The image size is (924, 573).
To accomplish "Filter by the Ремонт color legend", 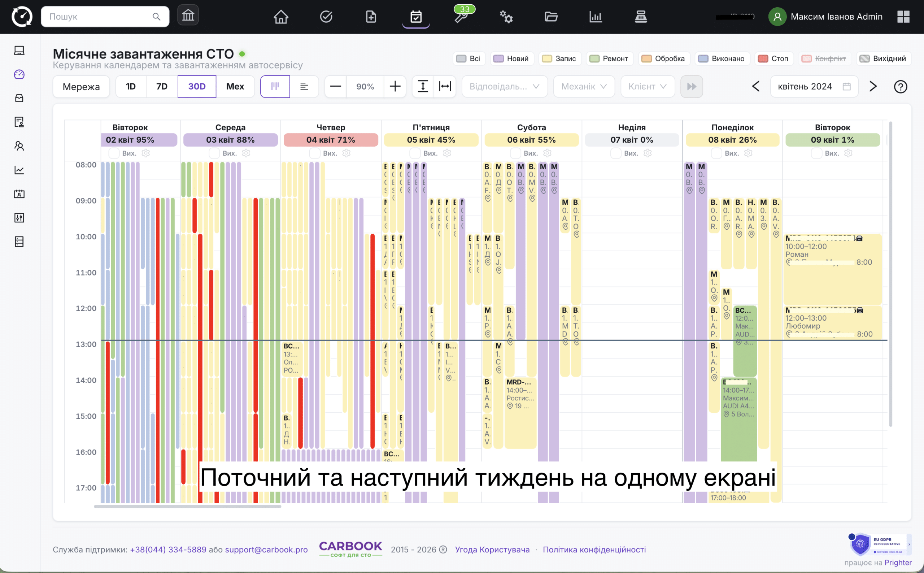I will 609,58.
